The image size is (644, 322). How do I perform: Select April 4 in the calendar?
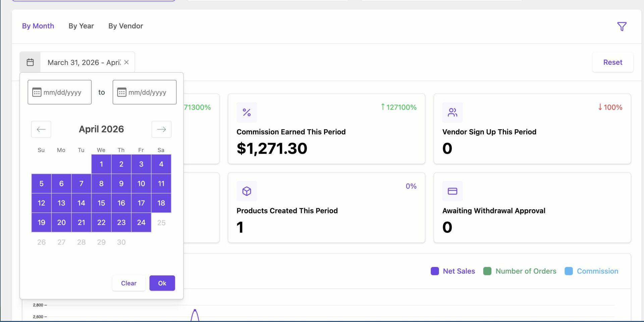pos(161,164)
